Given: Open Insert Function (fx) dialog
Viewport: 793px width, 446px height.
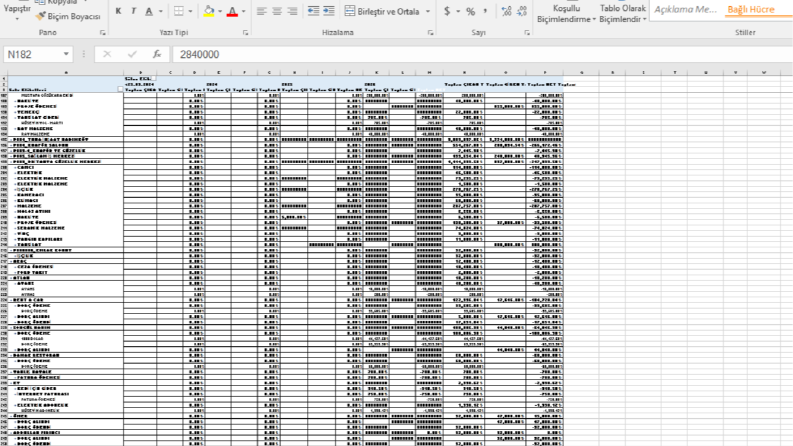Looking at the screenshot, I should tap(157, 54).
